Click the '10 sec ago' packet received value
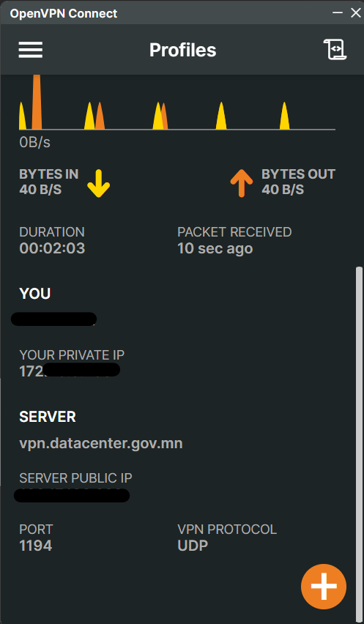364x624 pixels. [x=215, y=248]
